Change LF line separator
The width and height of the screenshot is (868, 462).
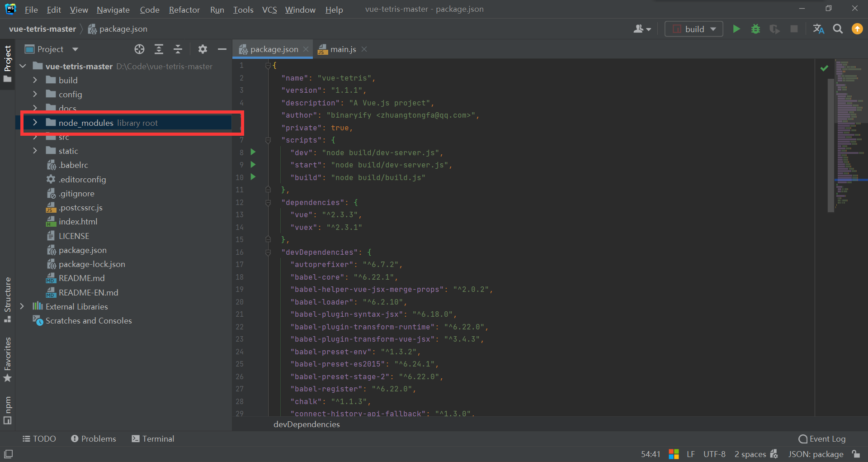690,454
